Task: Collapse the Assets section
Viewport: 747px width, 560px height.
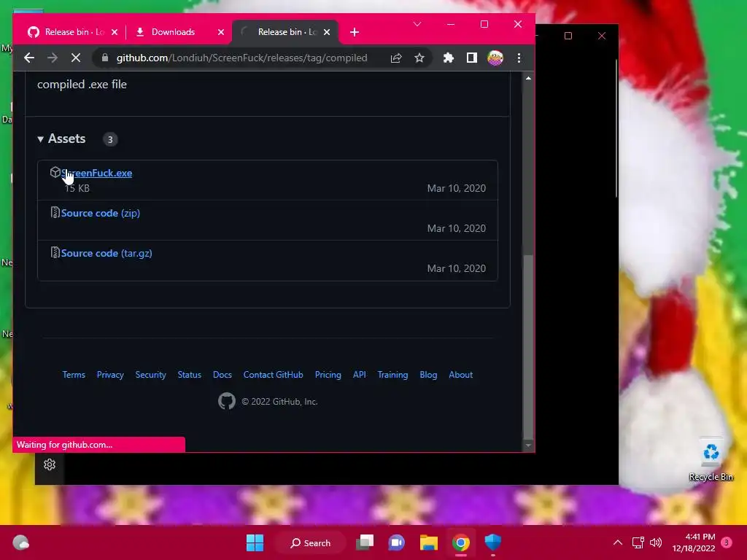Action: (x=61, y=139)
